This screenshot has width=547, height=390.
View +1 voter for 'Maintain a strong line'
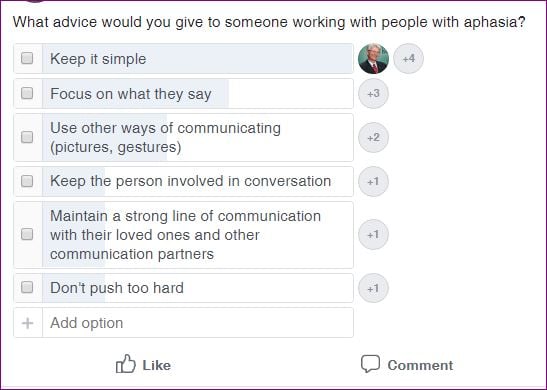pyautogui.click(x=373, y=234)
